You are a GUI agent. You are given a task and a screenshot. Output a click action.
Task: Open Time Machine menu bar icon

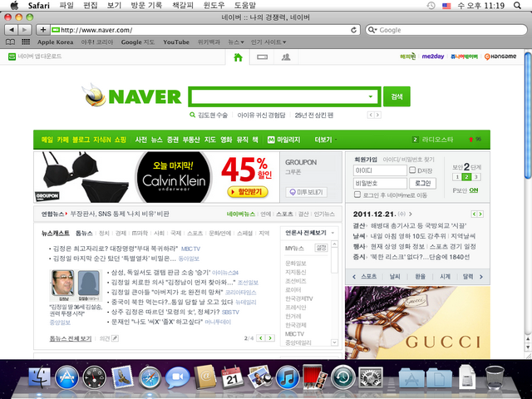pos(431,6)
